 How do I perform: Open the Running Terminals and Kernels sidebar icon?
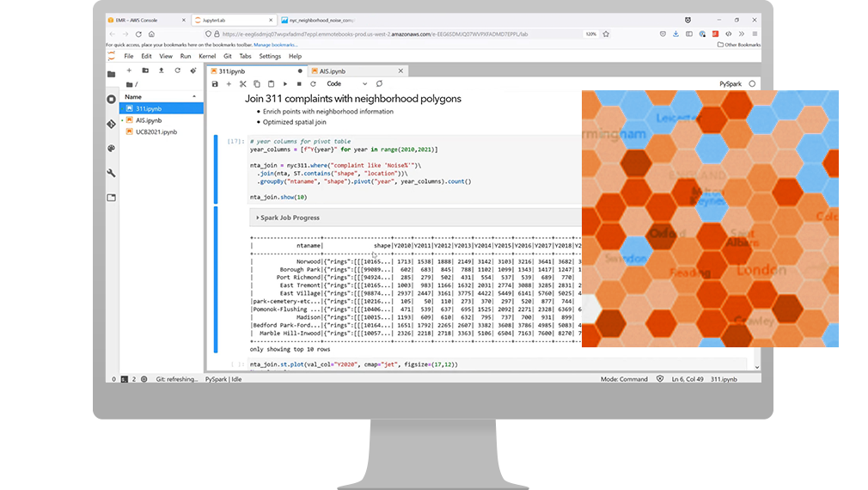(x=111, y=99)
